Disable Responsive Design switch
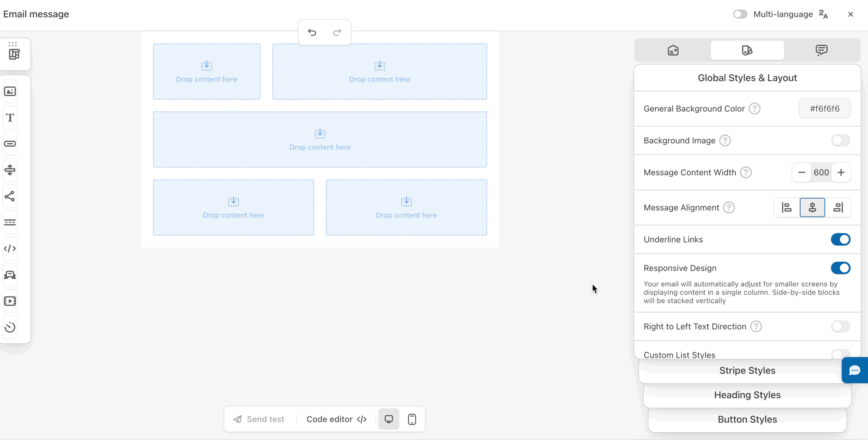The height and width of the screenshot is (440, 868). pos(840,268)
